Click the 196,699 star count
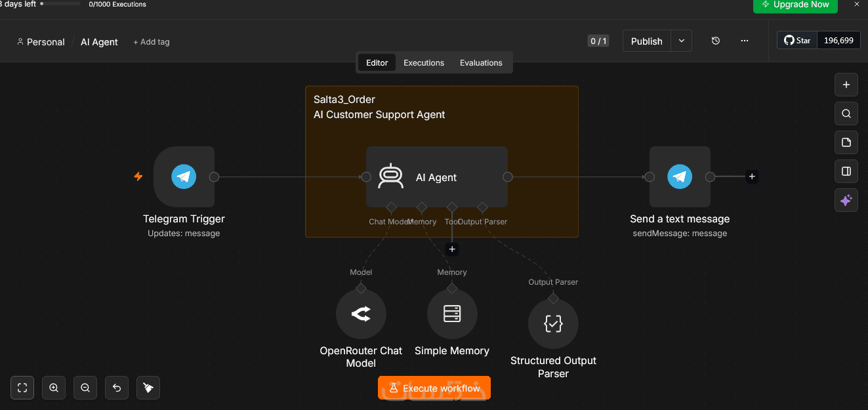Image resolution: width=868 pixels, height=410 pixels. coord(838,41)
